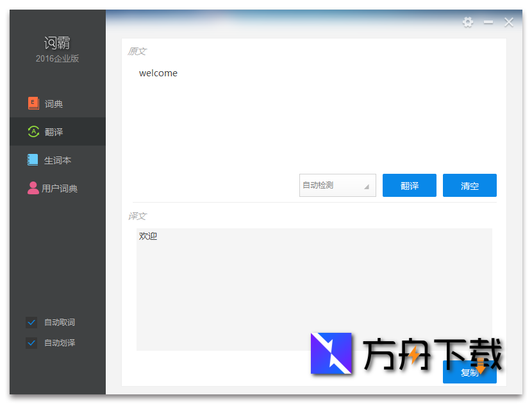
Task: Open the 生词本 notebook icon
Action: click(33, 160)
